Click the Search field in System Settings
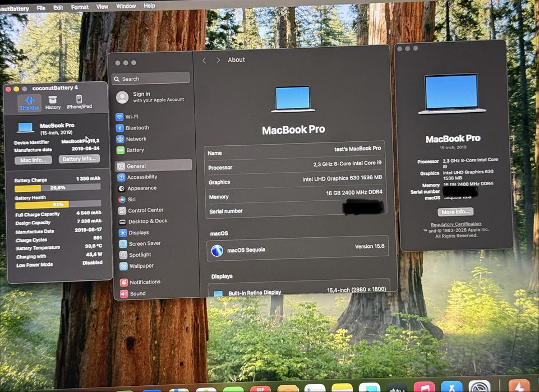The height and width of the screenshot is (392, 539). pyautogui.click(x=151, y=79)
